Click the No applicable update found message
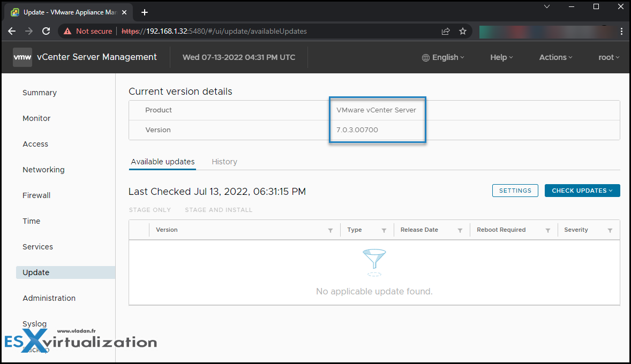 point(374,291)
